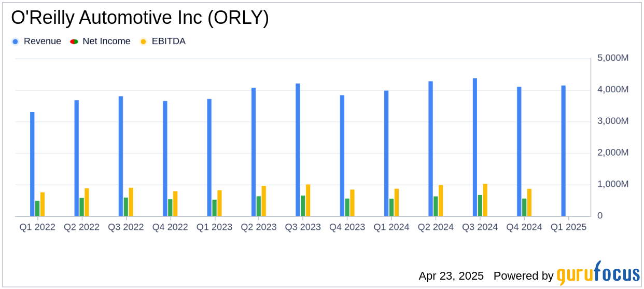
Task: Click the yellow EBITDA legend dot
Action: pyautogui.click(x=143, y=42)
